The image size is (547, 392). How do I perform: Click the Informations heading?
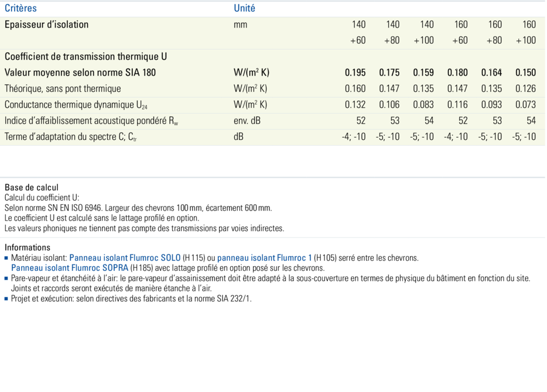tap(28, 247)
